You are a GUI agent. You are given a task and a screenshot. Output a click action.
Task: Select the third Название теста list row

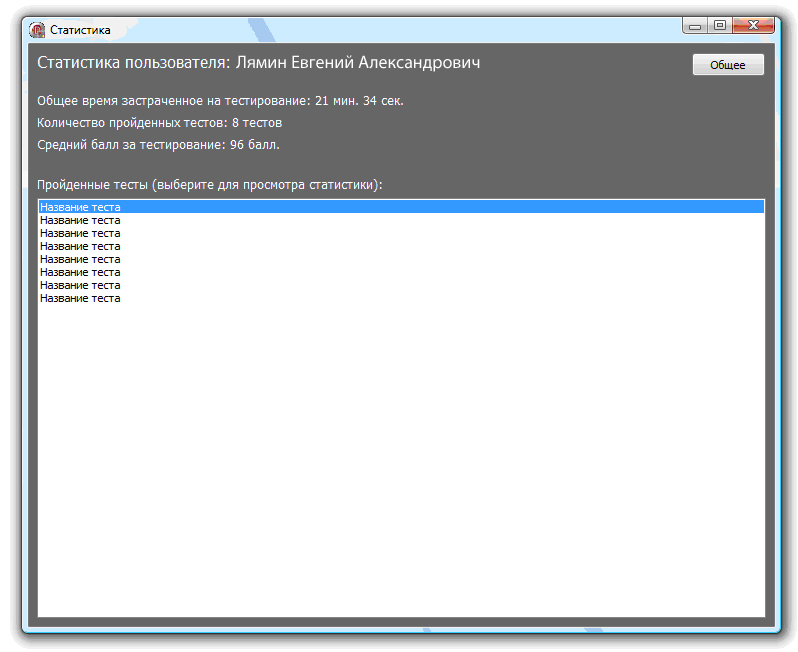(401, 233)
